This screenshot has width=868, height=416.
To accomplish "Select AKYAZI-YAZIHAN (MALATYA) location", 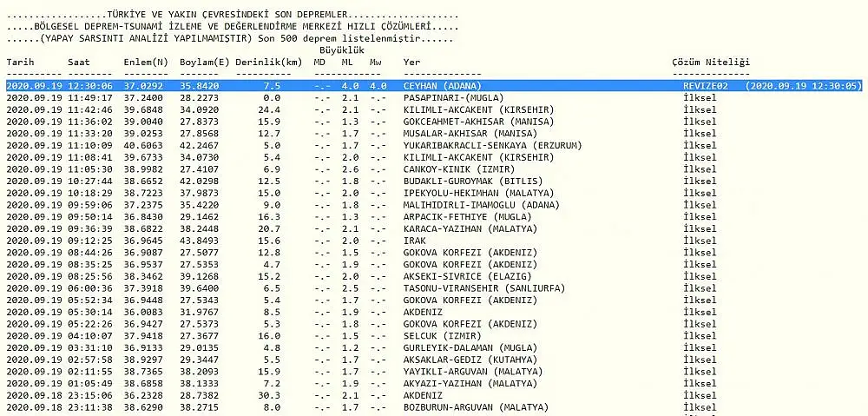I will (x=470, y=383).
